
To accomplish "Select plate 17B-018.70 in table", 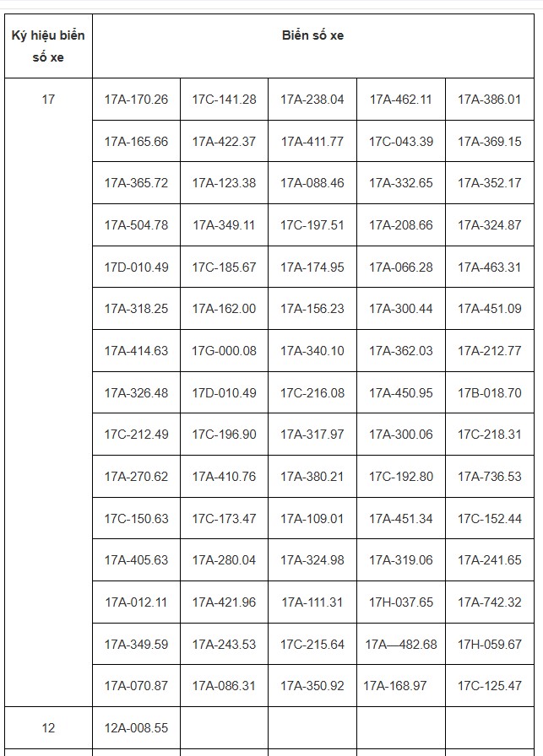I will tap(490, 392).
